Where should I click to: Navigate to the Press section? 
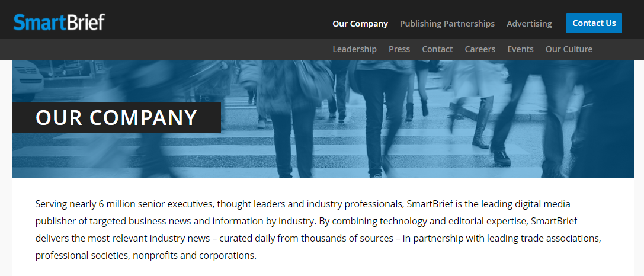(399, 49)
